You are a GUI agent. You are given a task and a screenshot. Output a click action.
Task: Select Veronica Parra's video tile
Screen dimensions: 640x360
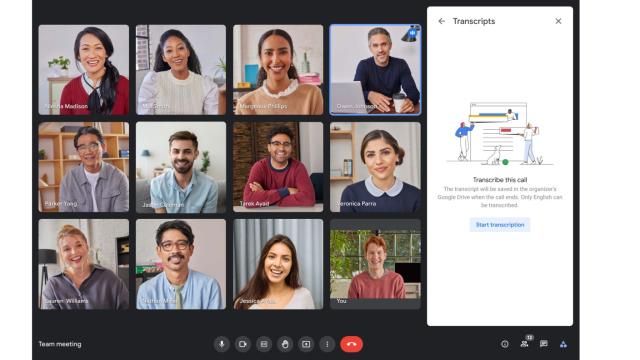(375, 167)
